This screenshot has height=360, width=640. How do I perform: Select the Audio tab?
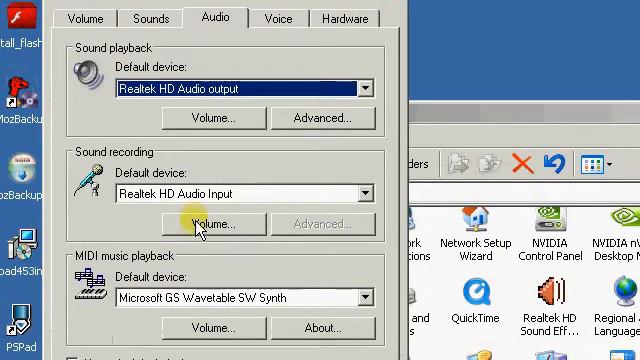click(x=216, y=17)
